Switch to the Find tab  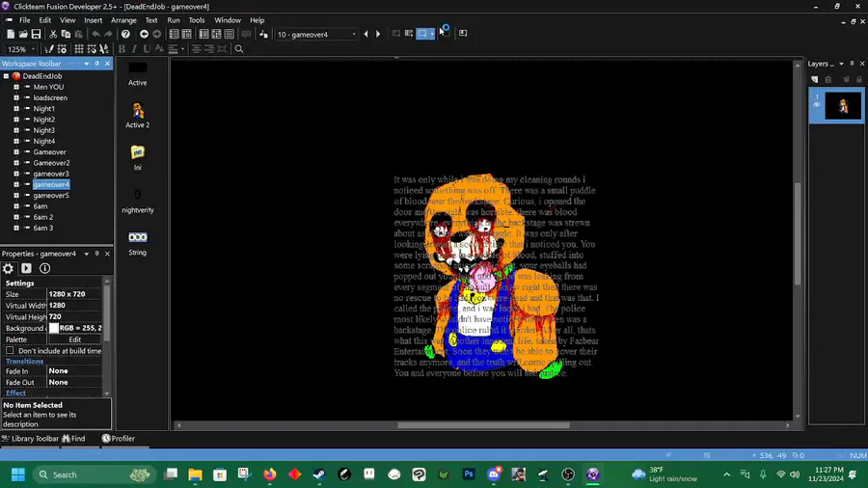pos(74,439)
